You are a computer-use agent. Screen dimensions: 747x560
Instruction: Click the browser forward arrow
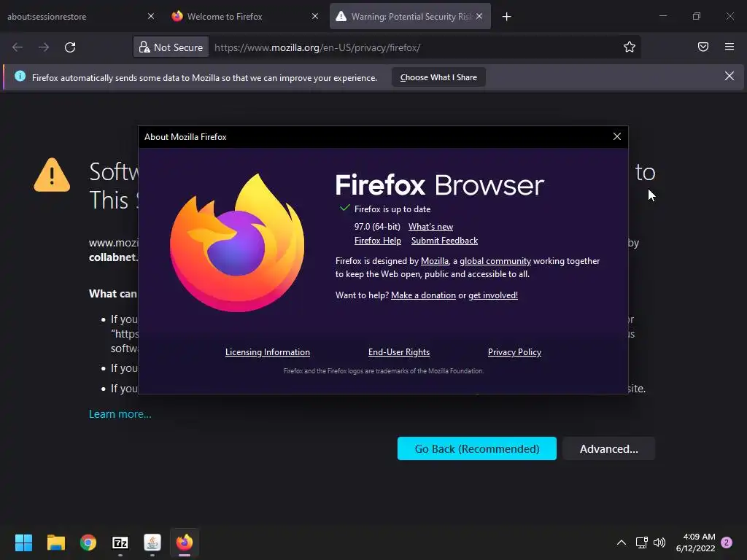point(44,47)
